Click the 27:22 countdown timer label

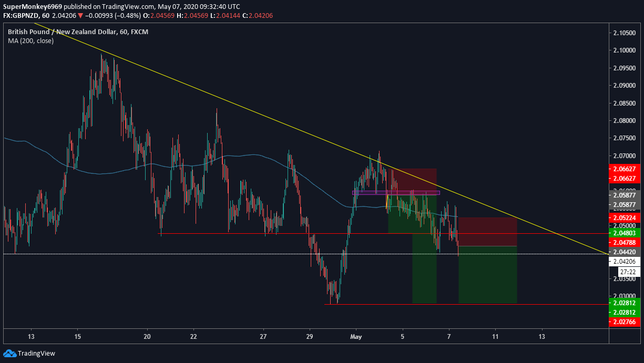[629, 272]
